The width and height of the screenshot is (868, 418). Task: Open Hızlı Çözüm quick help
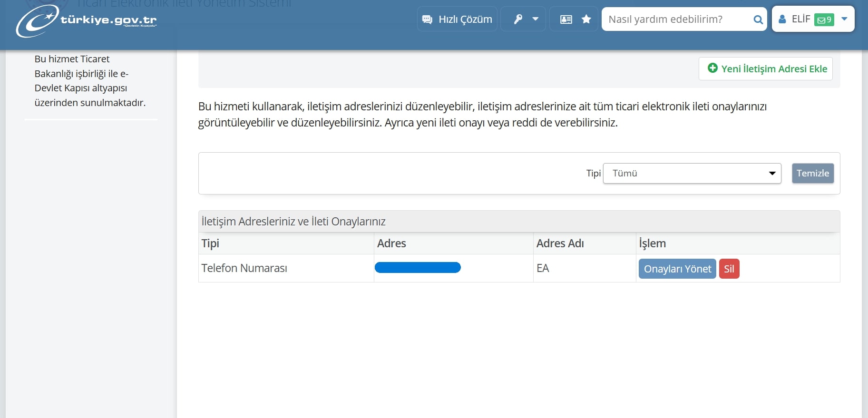457,19
